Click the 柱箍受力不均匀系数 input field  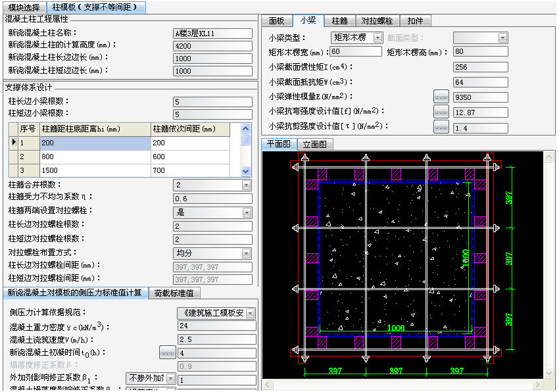click(212, 199)
